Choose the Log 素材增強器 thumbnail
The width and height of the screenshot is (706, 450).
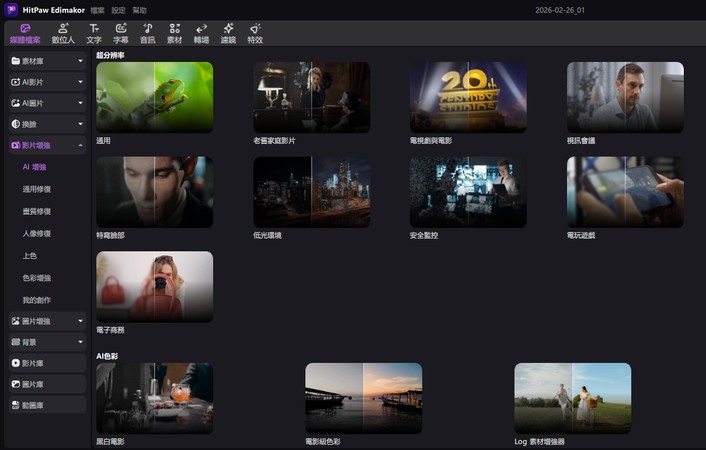point(573,398)
